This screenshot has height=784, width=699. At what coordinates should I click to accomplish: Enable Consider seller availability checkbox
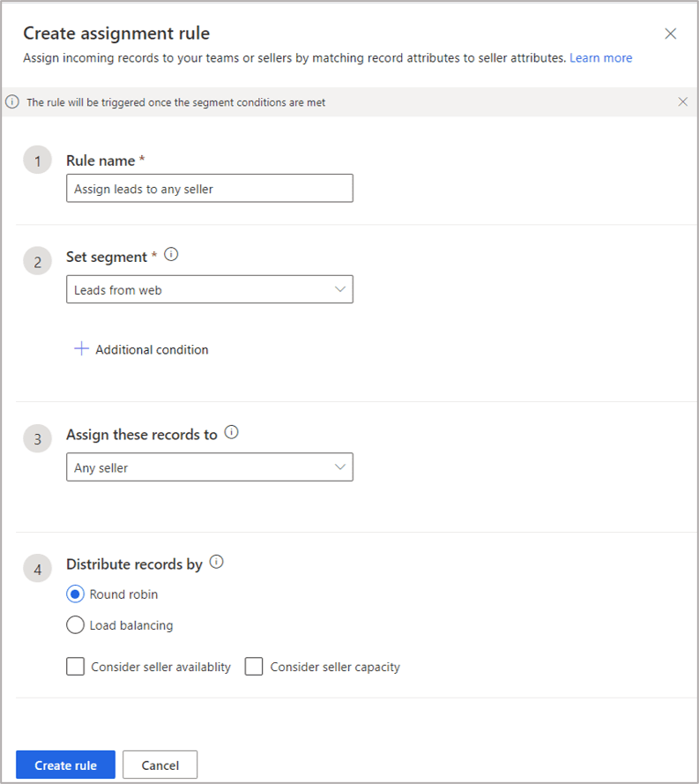click(x=76, y=667)
